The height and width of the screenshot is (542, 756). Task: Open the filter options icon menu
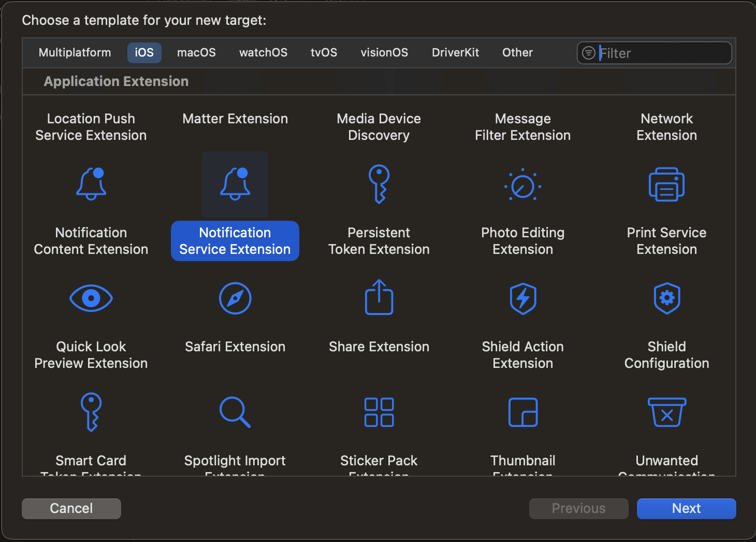click(x=589, y=53)
